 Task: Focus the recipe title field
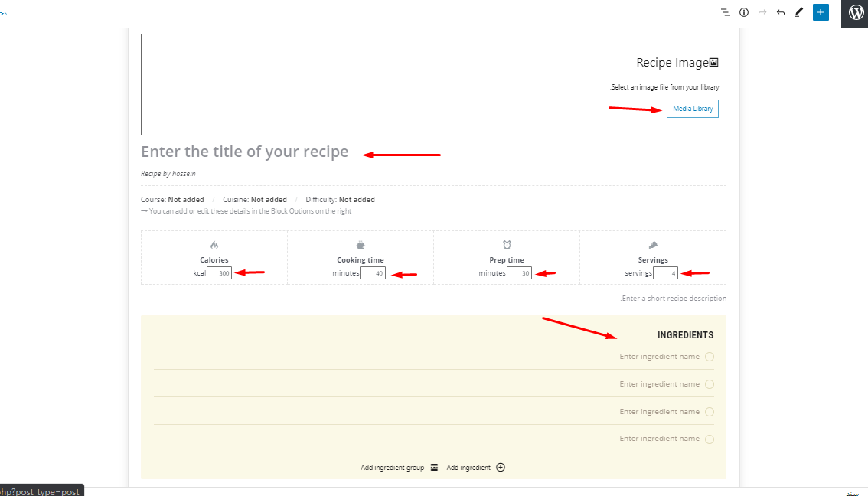(245, 152)
